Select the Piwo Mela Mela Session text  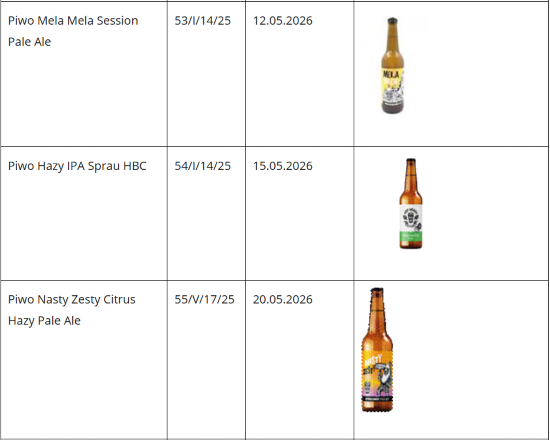click(x=73, y=21)
